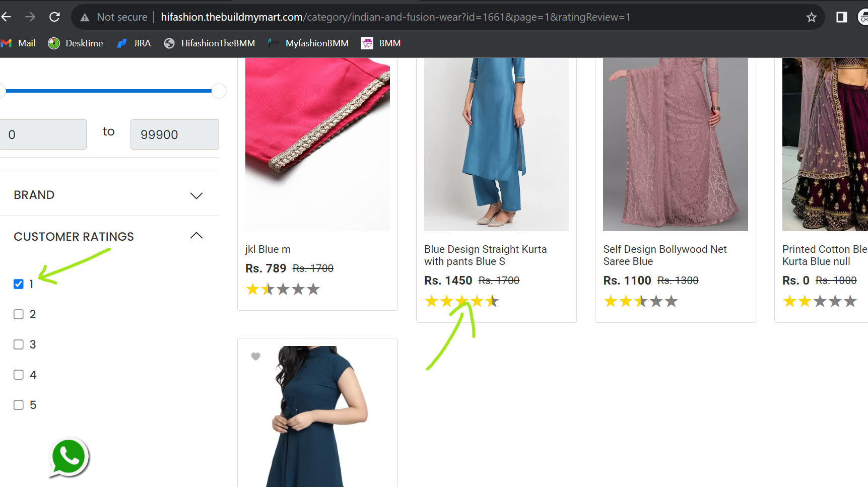
Task: Expand the BRAND filter section
Action: pyautogui.click(x=108, y=195)
